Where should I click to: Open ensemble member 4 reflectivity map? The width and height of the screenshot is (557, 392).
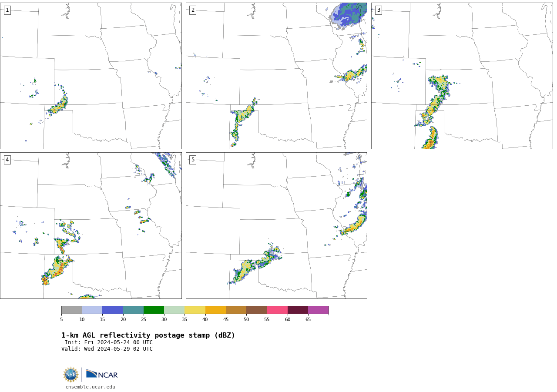(91, 225)
